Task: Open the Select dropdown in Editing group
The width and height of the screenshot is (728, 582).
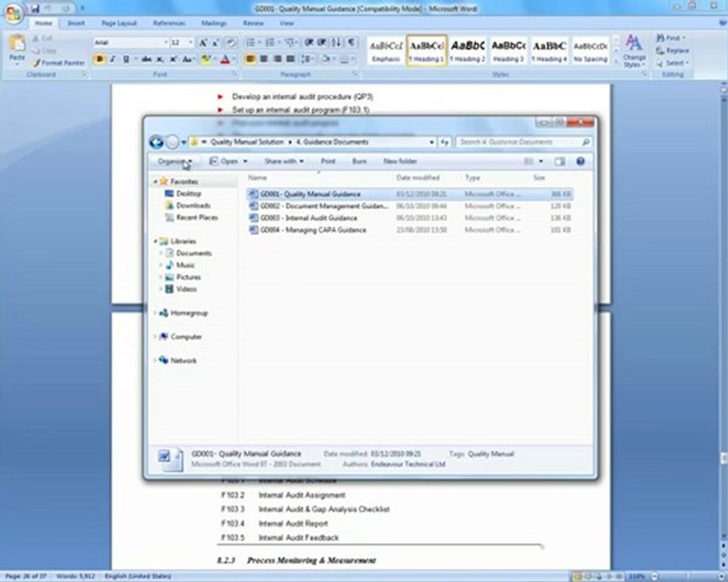Action: pyautogui.click(x=672, y=63)
